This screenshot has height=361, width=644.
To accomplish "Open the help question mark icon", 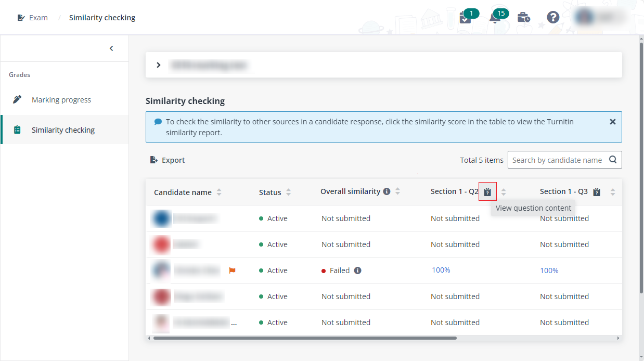I will (x=552, y=18).
